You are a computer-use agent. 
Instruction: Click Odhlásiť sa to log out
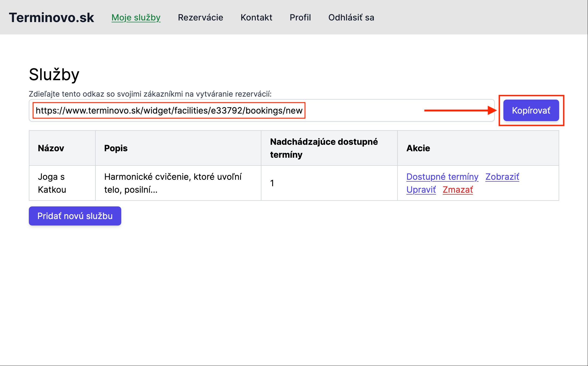tap(351, 17)
